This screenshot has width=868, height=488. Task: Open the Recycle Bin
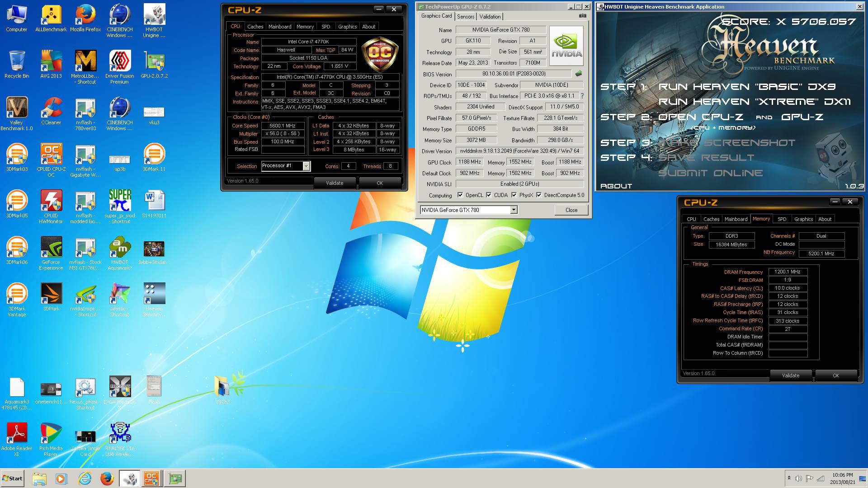(17, 65)
